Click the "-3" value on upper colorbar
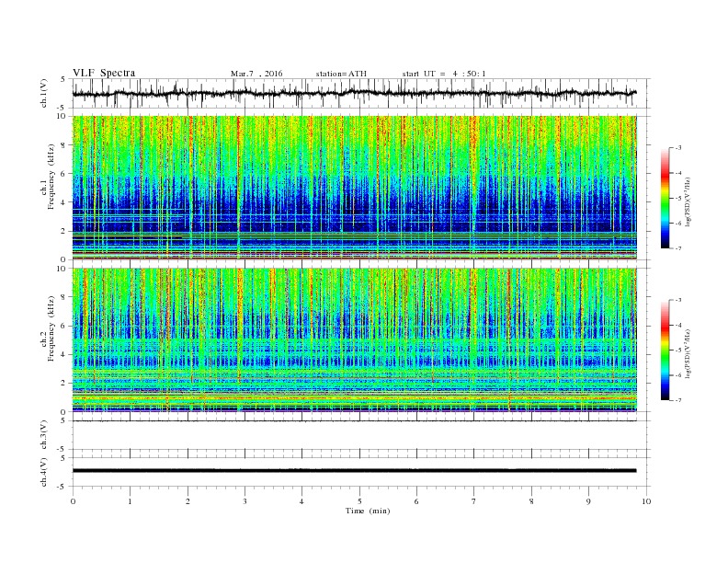 677,148
